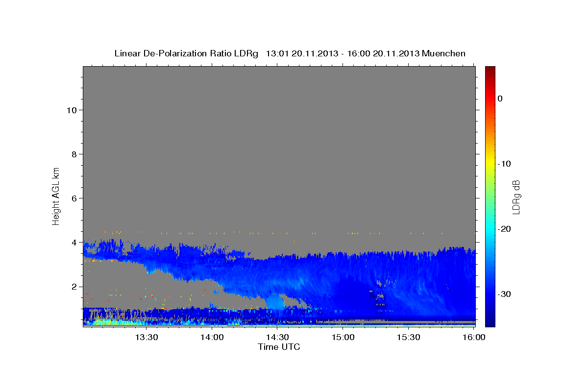This screenshot has height=392, width=588.
Task: Click the height tick label 8
Action: (74, 154)
